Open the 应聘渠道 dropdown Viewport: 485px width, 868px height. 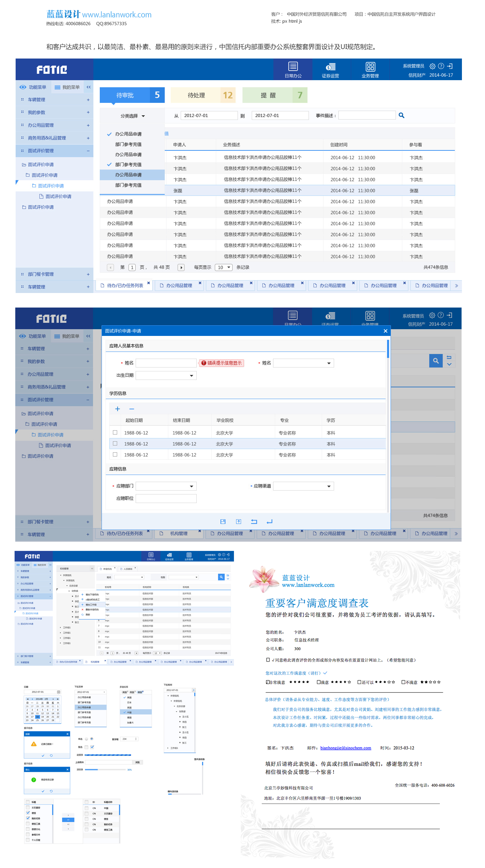pyautogui.click(x=329, y=486)
